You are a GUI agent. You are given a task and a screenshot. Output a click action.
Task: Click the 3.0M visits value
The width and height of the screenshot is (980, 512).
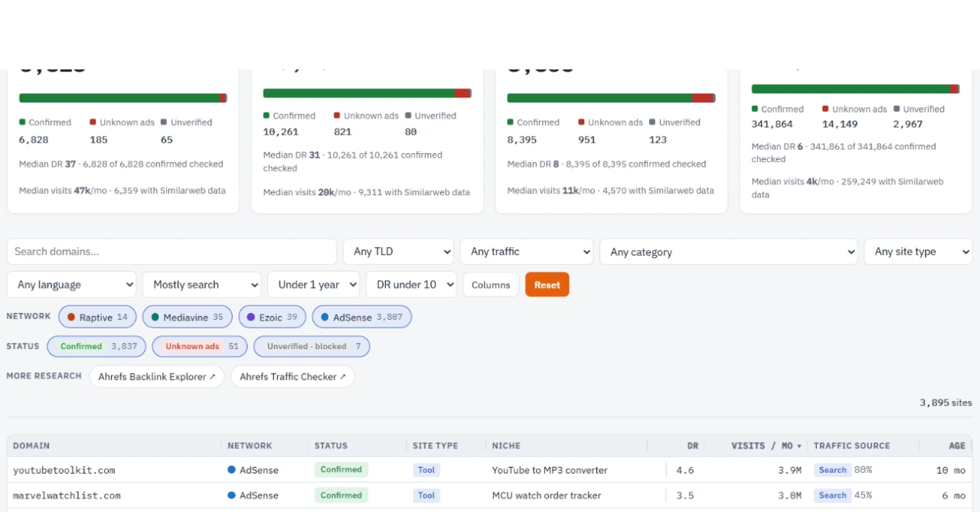pos(789,495)
